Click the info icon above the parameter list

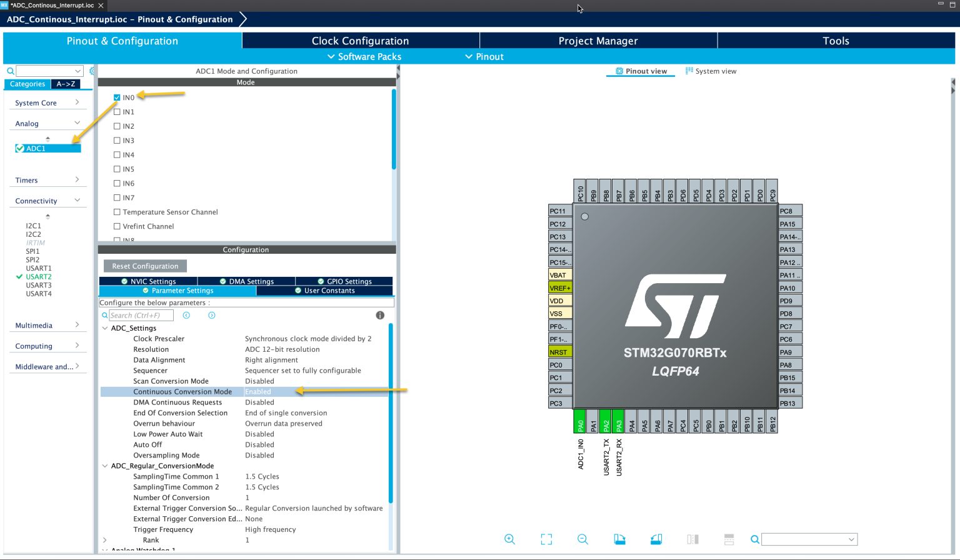click(379, 315)
